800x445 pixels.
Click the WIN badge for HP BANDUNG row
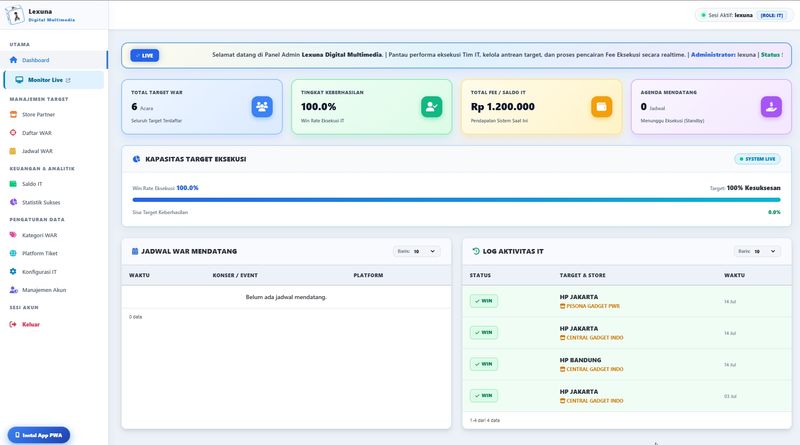[x=484, y=364]
